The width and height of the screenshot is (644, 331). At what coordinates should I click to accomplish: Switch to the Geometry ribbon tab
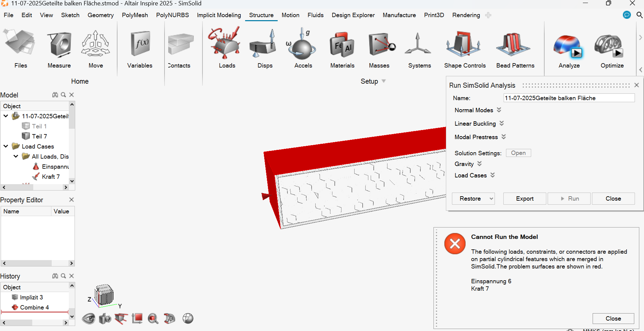pyautogui.click(x=101, y=15)
